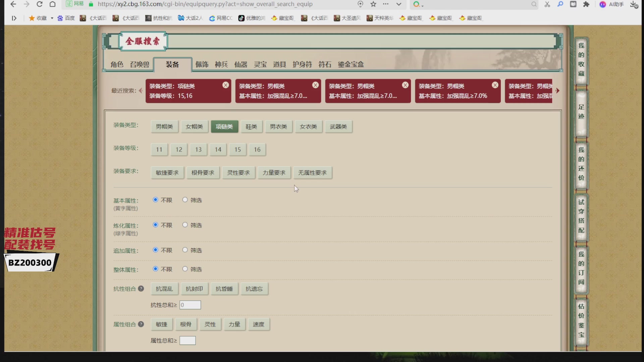Viewport: 644px width, 362px height.
Task: Show help for 属性组合 question icon
Action: point(141,324)
